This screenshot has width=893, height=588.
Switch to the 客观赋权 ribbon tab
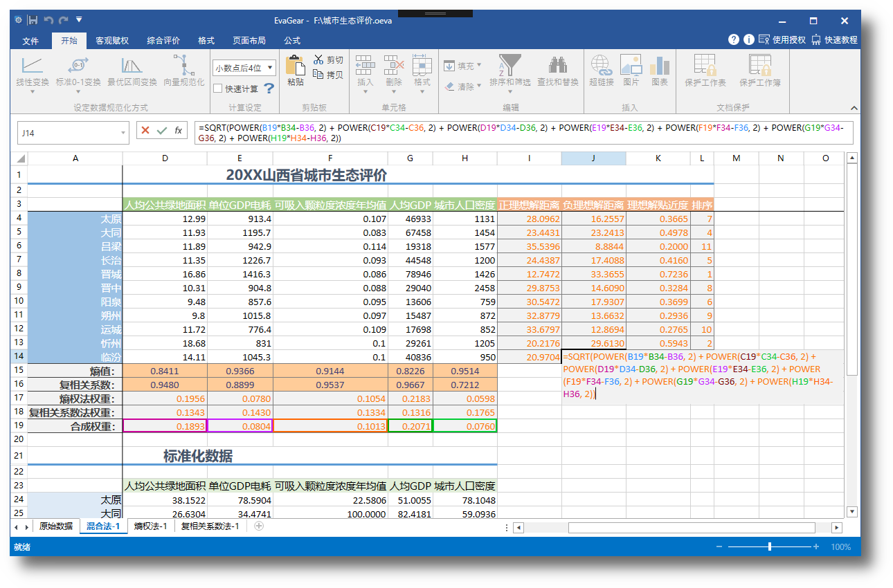coord(111,41)
